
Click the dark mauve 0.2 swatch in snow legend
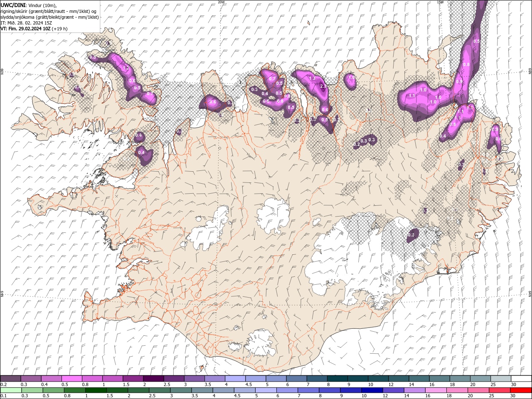[x=11, y=379]
